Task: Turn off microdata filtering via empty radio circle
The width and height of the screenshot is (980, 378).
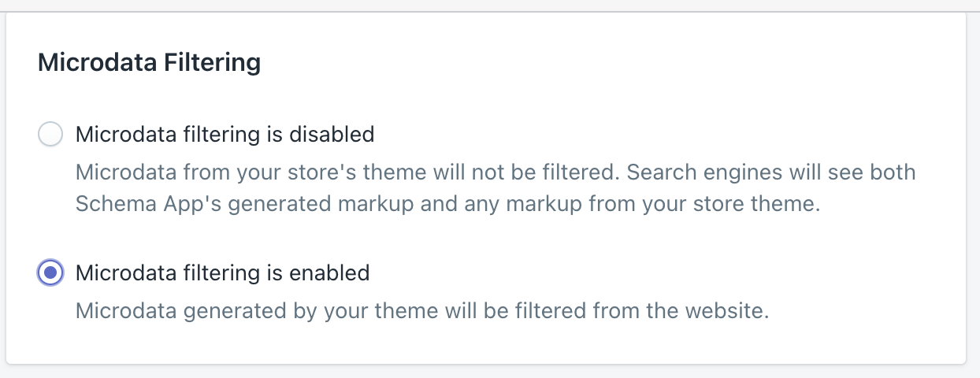Action: [50, 135]
